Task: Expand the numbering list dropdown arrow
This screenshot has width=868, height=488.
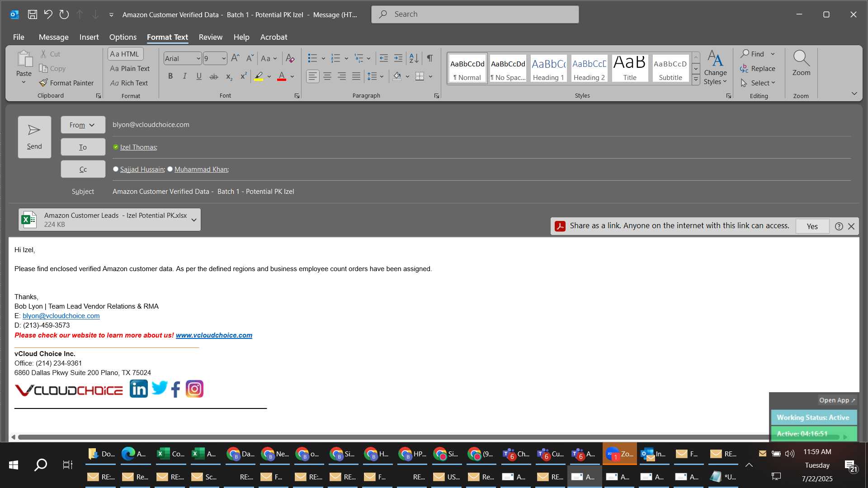Action: pos(346,58)
